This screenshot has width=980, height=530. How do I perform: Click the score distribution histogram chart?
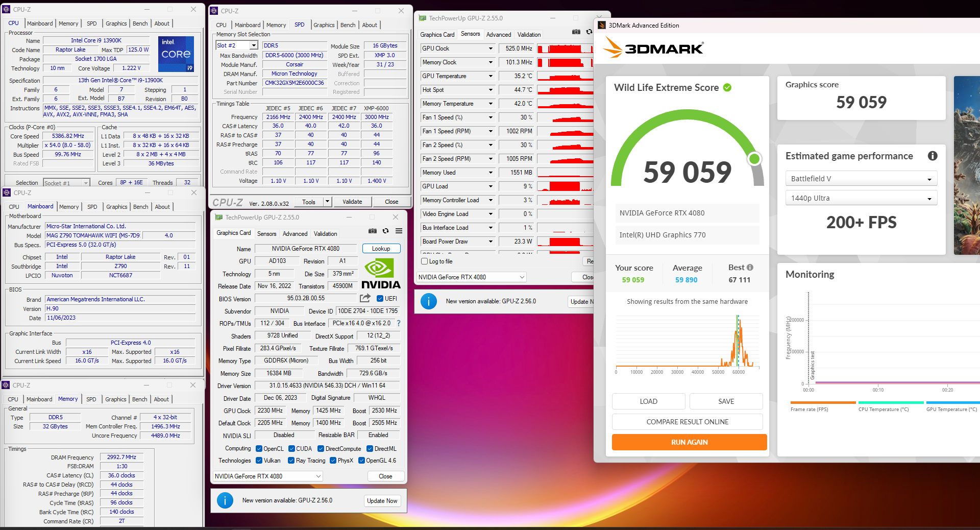688,344
